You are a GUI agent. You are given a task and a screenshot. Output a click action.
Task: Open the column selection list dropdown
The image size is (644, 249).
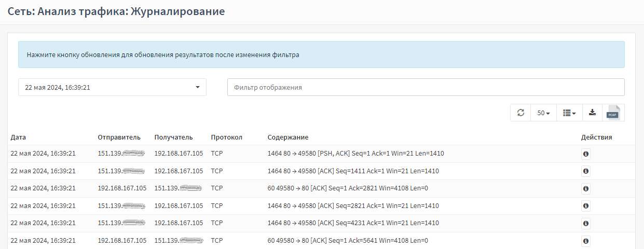(569, 113)
